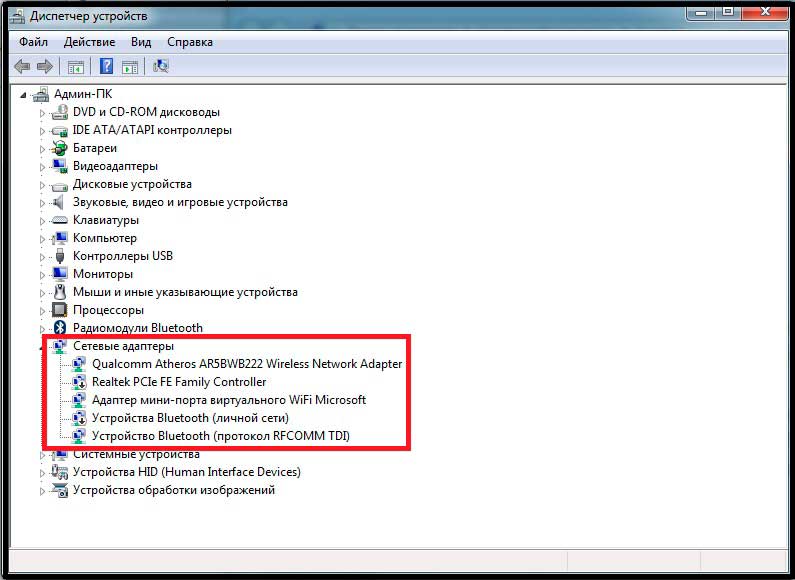Screen dimensions: 795x580
Task: Collapse the Админ-ПК root node
Action: 24,94
